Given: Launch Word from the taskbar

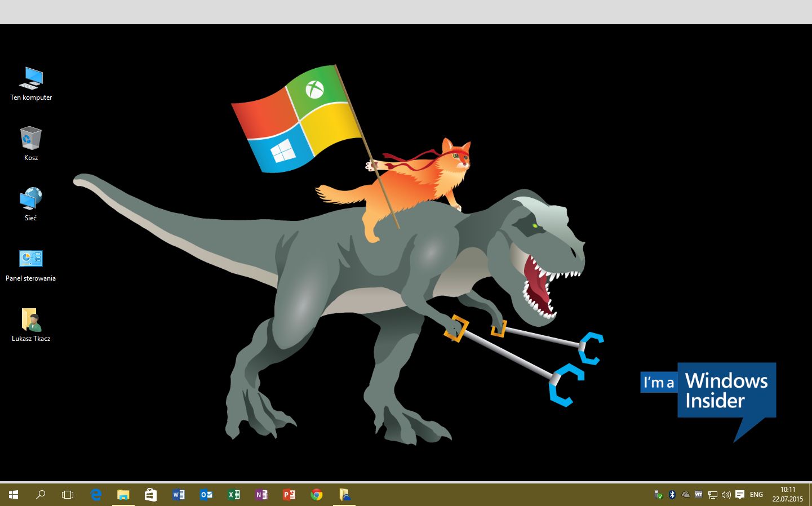Looking at the screenshot, I should [178, 495].
